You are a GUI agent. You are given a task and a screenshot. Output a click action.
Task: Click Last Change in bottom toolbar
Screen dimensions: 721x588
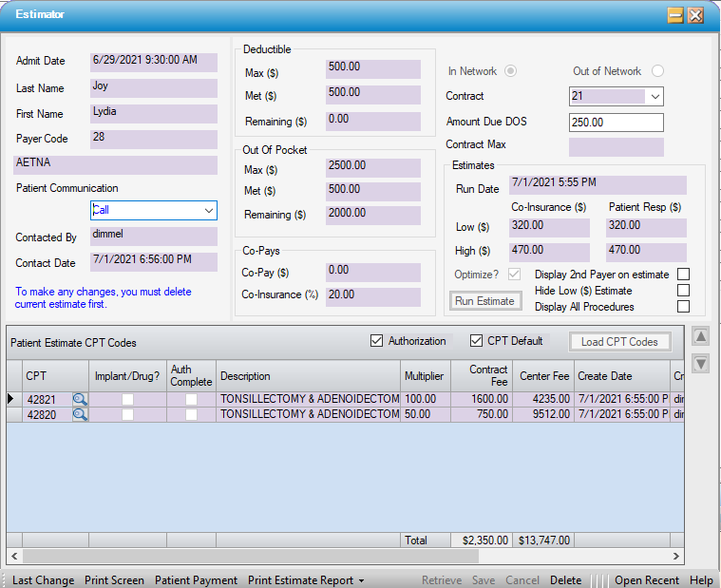tap(43, 580)
